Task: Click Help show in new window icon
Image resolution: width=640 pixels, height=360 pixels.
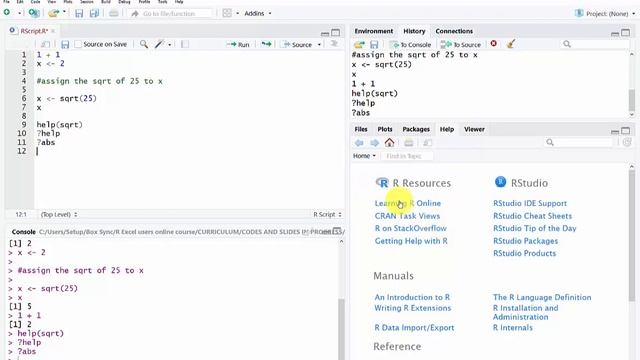Action: pos(427,142)
